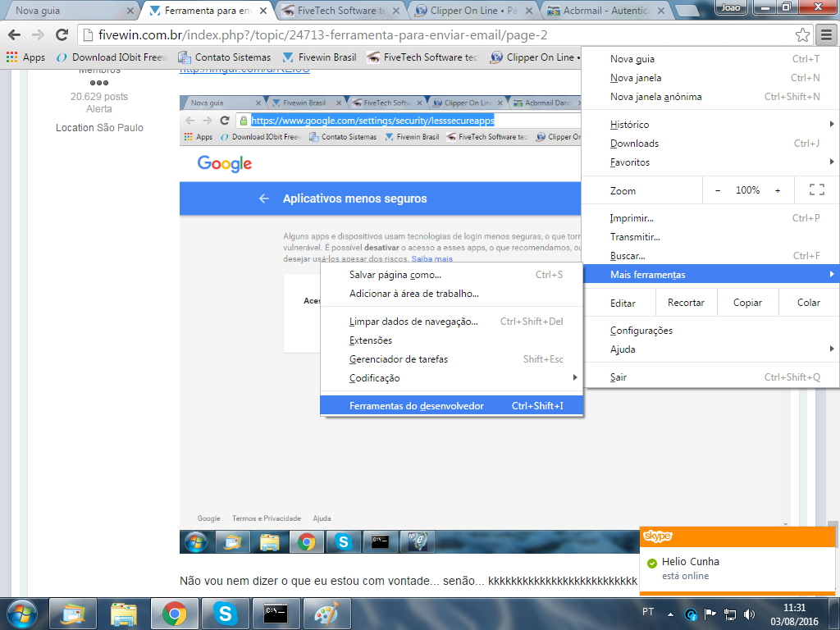This screenshot has height=630, width=840.
Task: Open Skype from the Windows taskbar
Action: pyautogui.click(x=225, y=614)
